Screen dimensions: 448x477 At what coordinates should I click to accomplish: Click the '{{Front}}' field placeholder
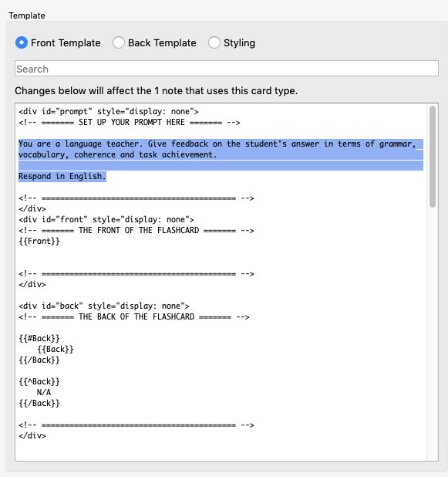click(x=39, y=242)
